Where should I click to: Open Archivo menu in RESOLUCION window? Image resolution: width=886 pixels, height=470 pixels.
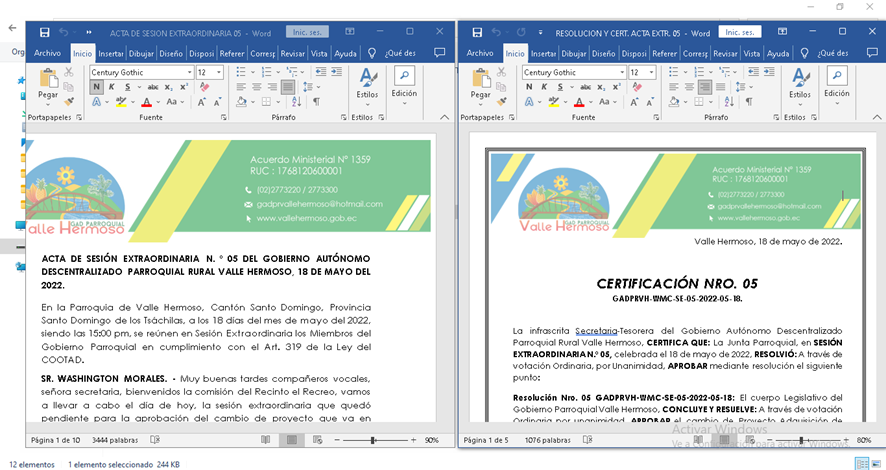[x=480, y=53]
